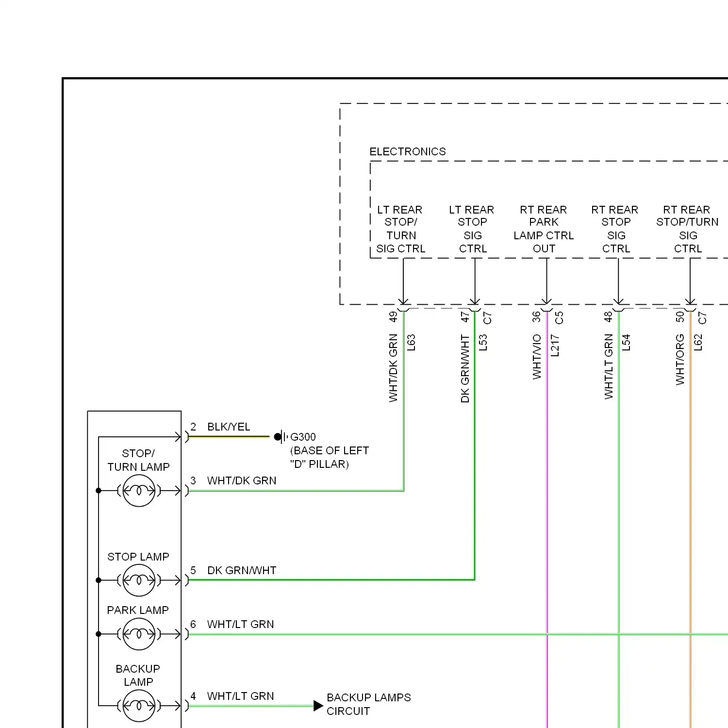Select the STOP LAMP label

point(138,557)
